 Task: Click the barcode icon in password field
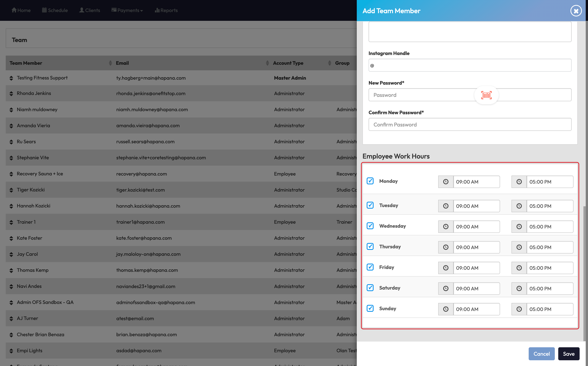click(x=486, y=95)
